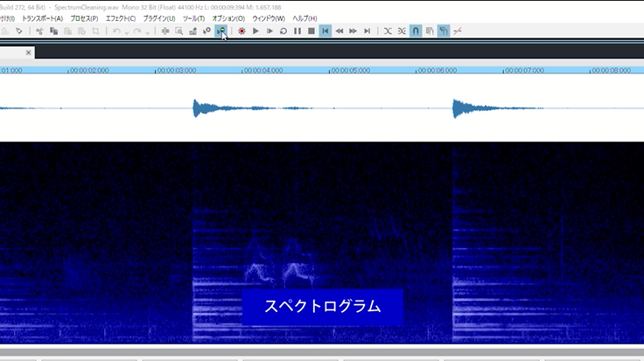644x361 pixels.
Task: Click the Rewind transport button
Action: coord(339,31)
